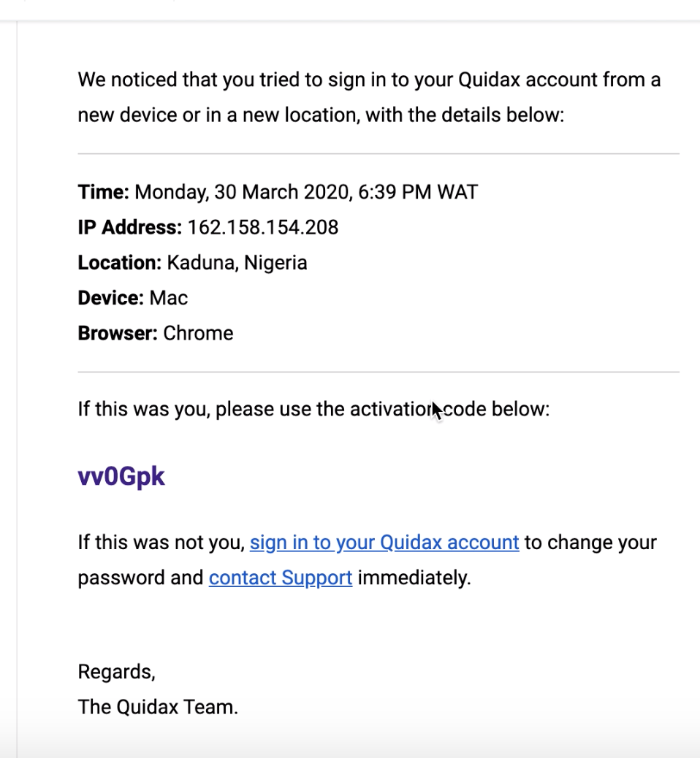The image size is (700, 758).
Task: Click the 'contact Support' link
Action: 281,578
